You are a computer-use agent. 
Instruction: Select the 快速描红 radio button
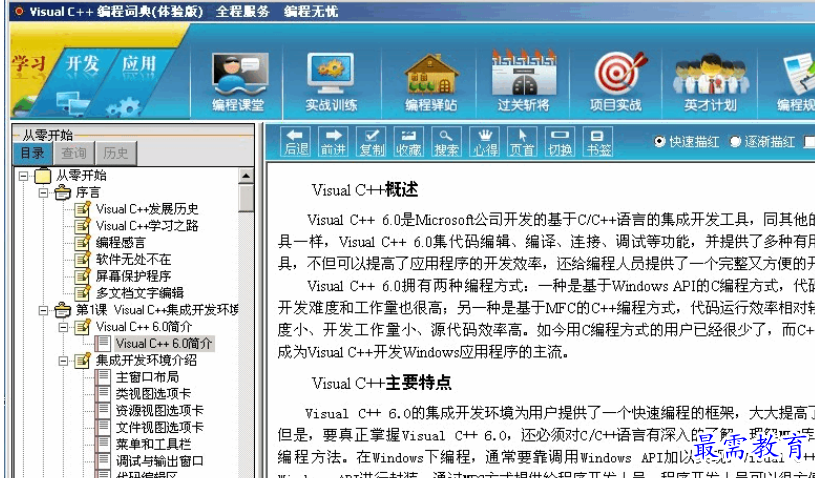[660, 141]
